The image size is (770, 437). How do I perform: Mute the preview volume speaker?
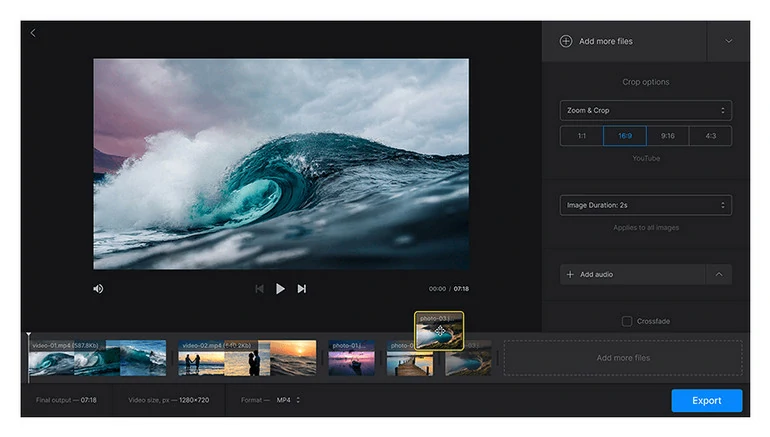click(98, 289)
